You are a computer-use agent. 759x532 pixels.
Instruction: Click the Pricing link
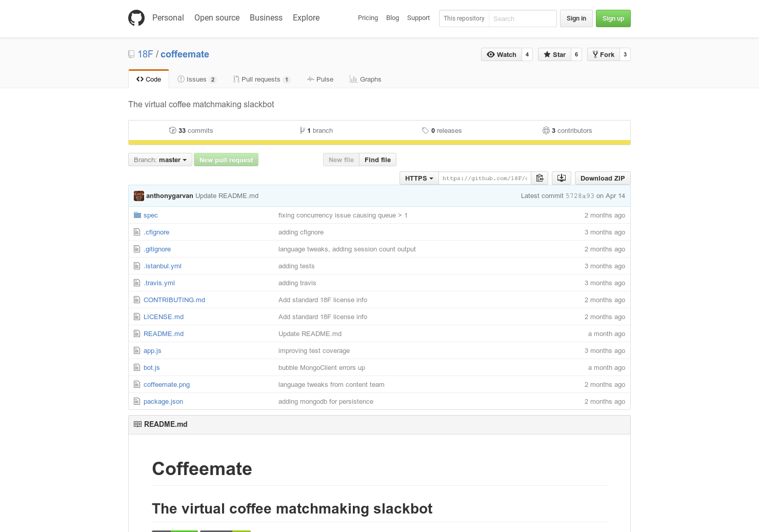click(368, 18)
